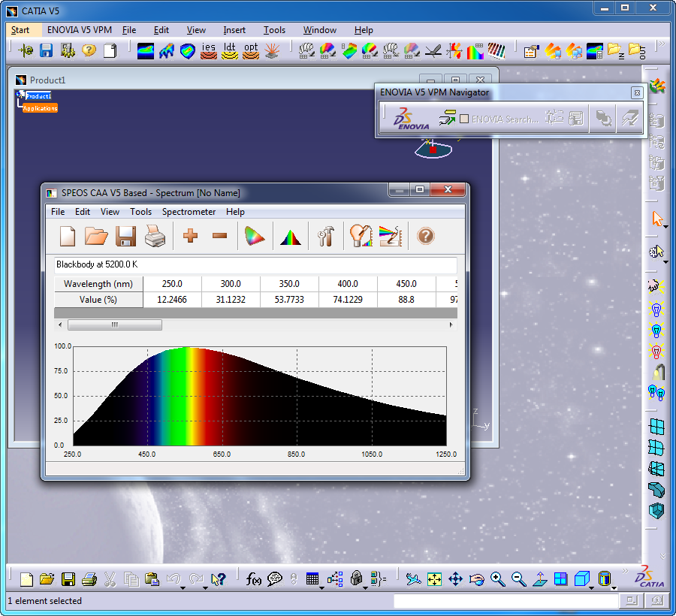Click the scroll-left arrow of wavelength table
The height and width of the screenshot is (616, 676).
point(60,325)
